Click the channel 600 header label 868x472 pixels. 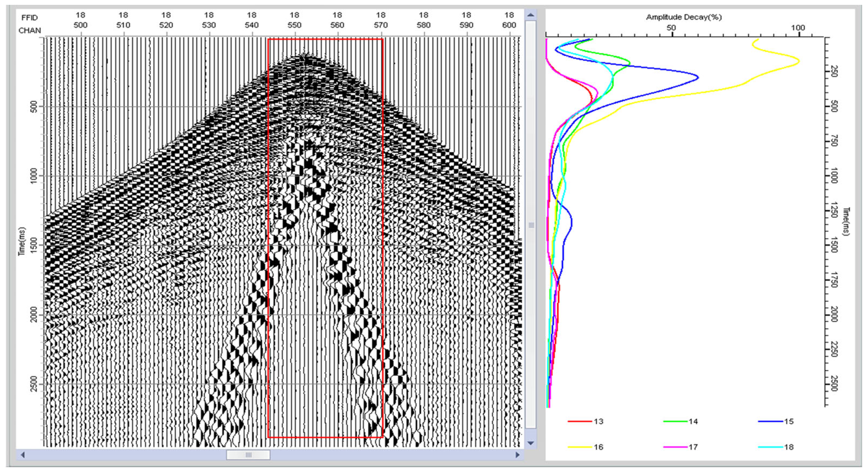(x=509, y=25)
